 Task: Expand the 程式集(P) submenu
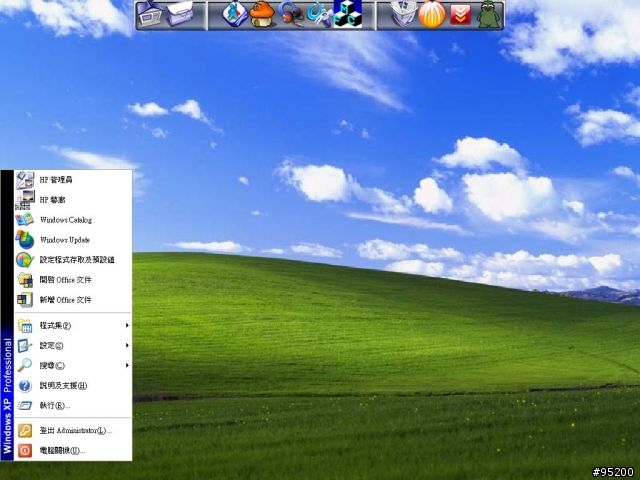coord(73,325)
